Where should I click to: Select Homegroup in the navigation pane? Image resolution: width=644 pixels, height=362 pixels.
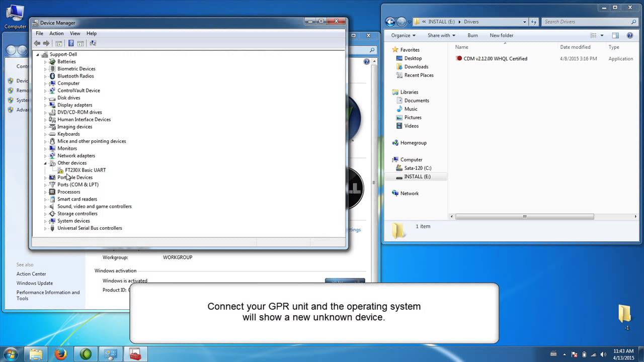(x=413, y=143)
